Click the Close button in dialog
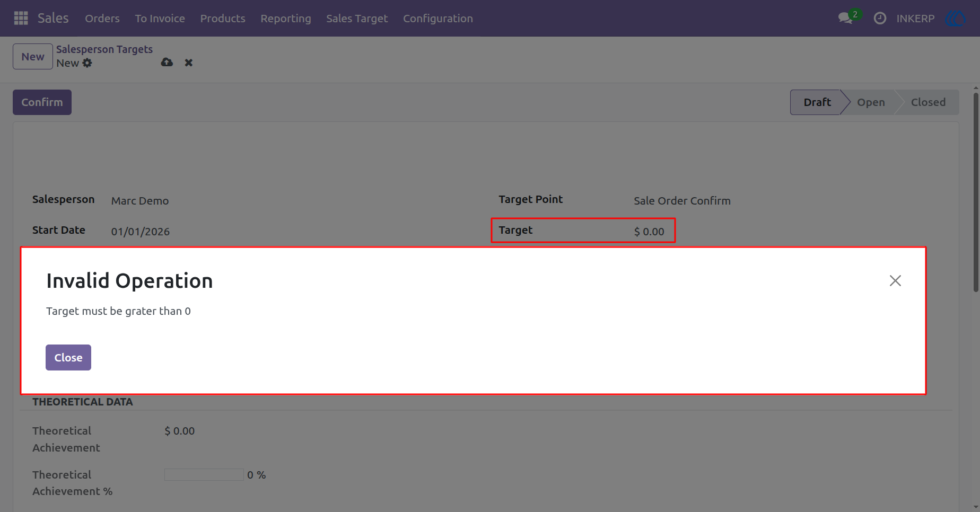Viewport: 980px width, 512px height. pos(68,357)
